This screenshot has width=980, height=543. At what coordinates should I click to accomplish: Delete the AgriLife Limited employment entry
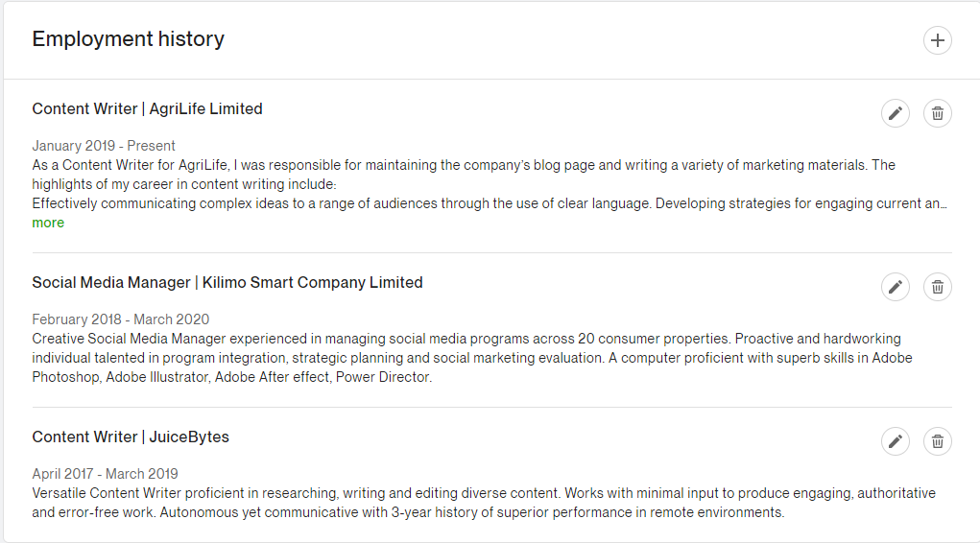pos(937,113)
